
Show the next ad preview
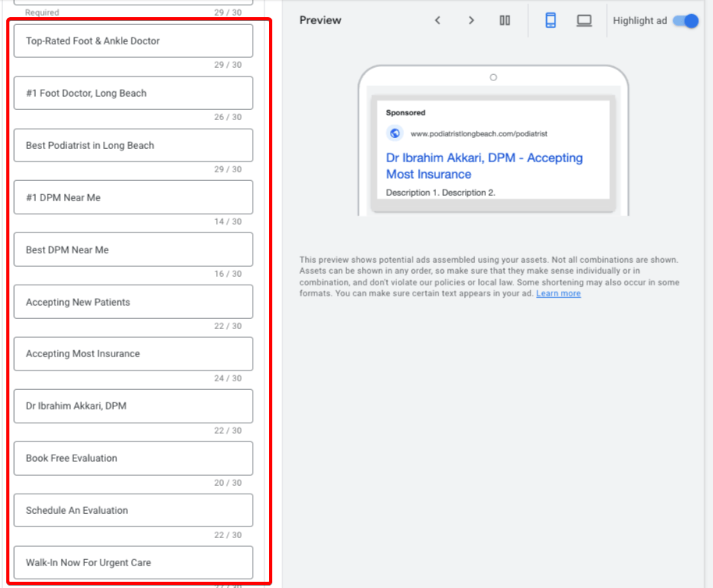coord(471,21)
